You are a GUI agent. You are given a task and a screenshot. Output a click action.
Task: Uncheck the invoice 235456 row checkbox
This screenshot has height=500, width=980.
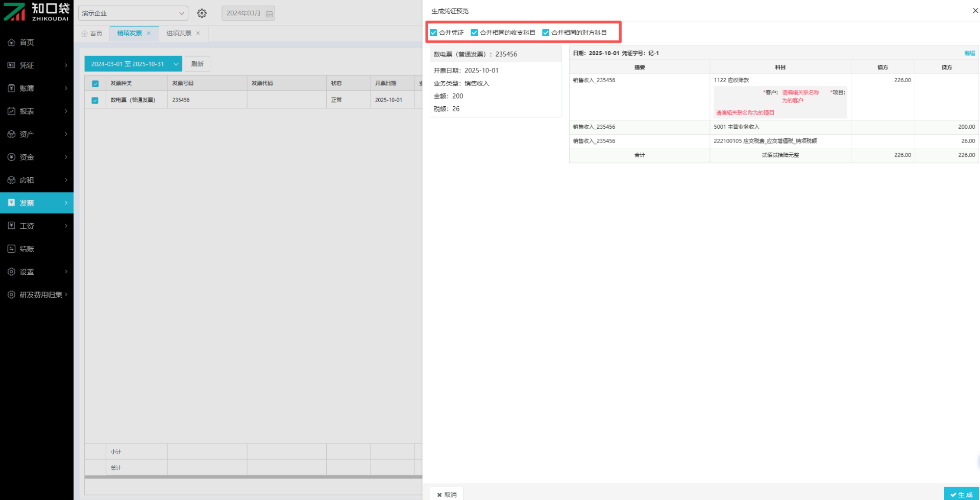tap(95, 100)
